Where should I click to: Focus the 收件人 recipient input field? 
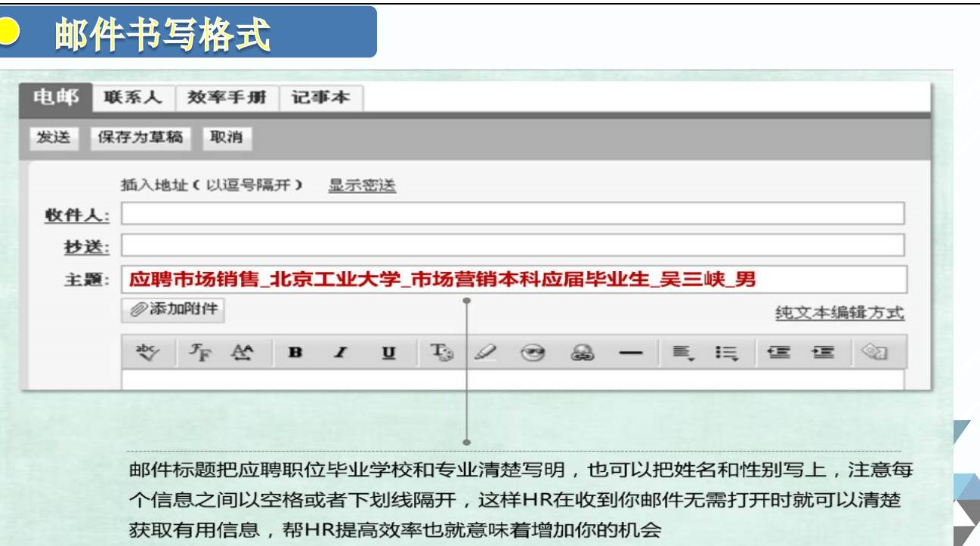pyautogui.click(x=513, y=214)
